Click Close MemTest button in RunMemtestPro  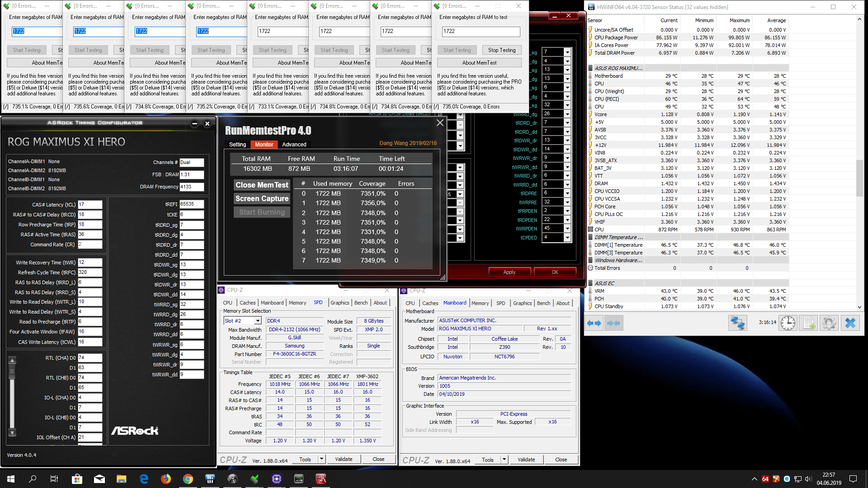point(262,185)
